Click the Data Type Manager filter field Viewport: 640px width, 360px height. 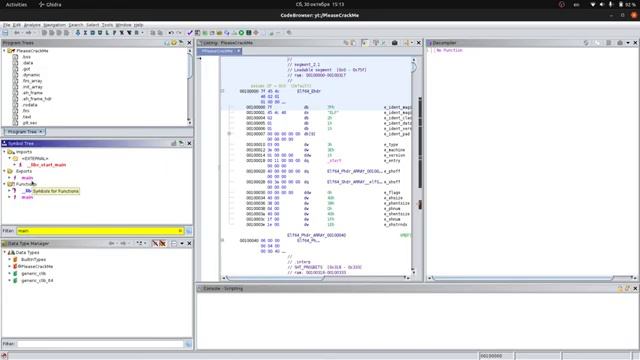[100, 344]
